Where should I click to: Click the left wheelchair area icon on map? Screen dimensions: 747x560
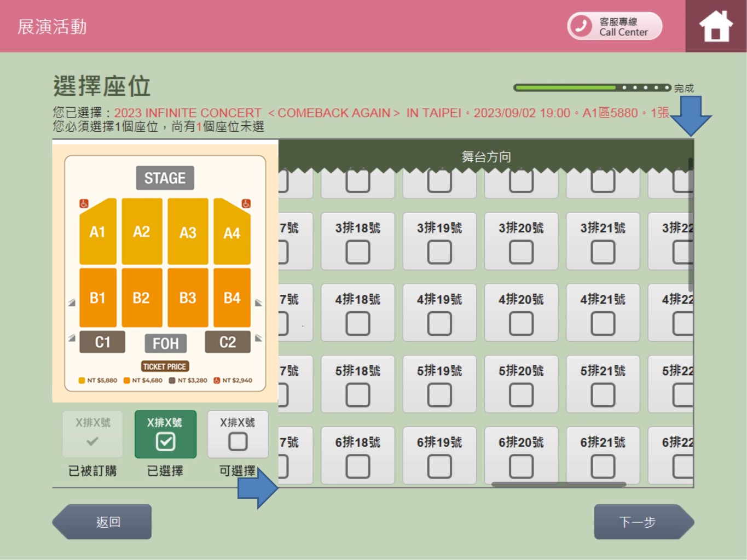pos(84,203)
